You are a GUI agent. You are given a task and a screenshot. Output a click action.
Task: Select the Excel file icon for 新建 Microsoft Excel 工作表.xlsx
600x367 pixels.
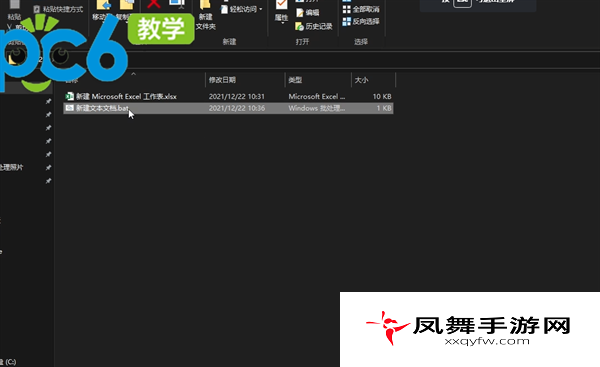click(69, 96)
